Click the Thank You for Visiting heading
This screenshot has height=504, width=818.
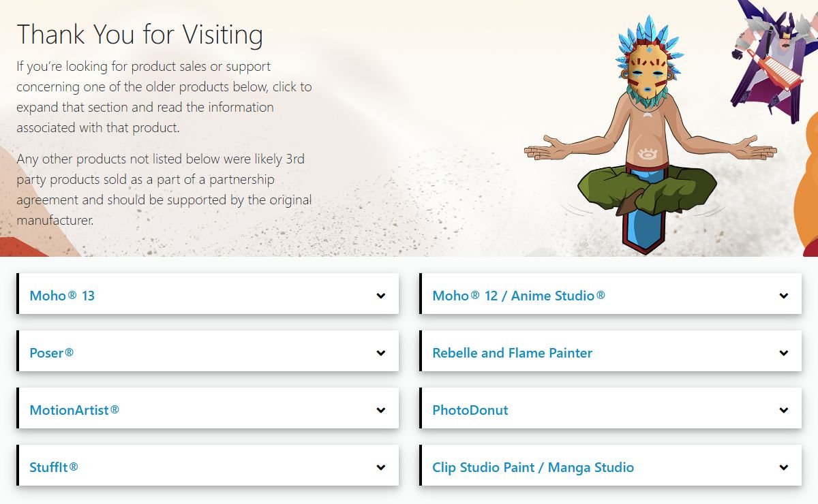(x=140, y=34)
